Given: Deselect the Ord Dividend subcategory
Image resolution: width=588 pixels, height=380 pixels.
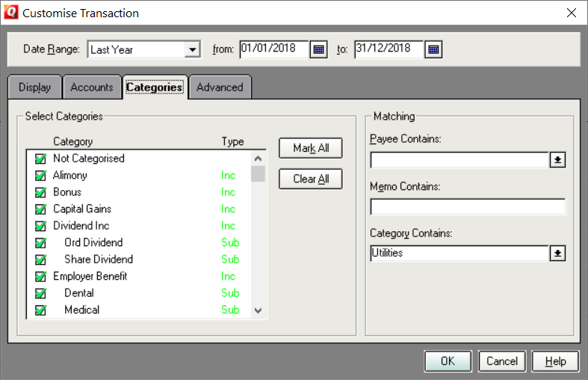Looking at the screenshot, I should (40, 243).
